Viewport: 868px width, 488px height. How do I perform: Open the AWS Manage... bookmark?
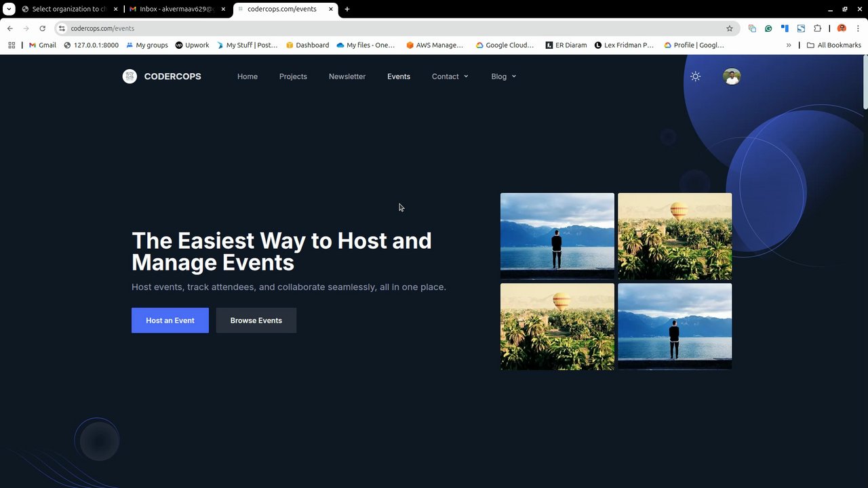435,45
